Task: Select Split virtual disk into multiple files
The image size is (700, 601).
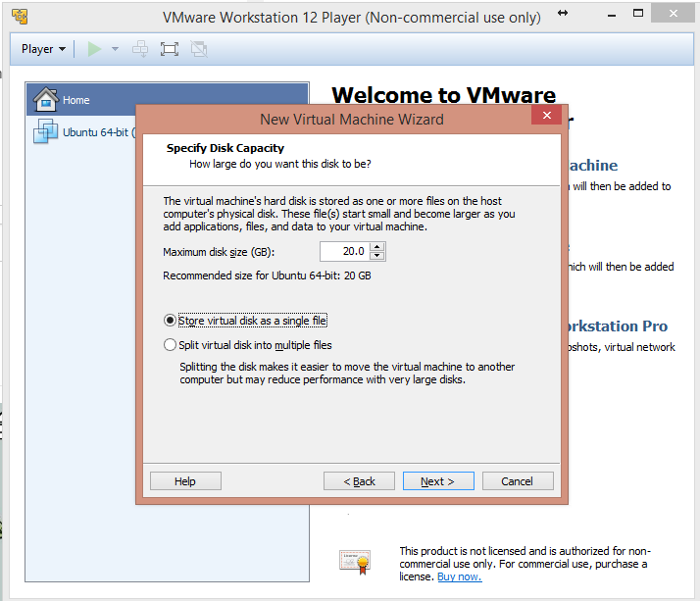Action: click(x=248, y=345)
